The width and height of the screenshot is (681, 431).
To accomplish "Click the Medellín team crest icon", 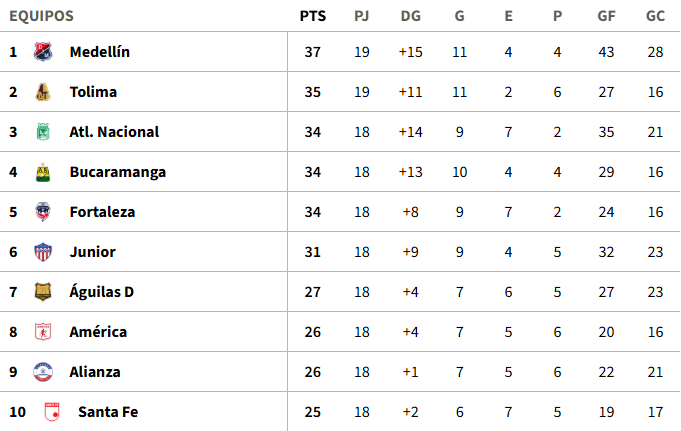I will pos(42,52).
